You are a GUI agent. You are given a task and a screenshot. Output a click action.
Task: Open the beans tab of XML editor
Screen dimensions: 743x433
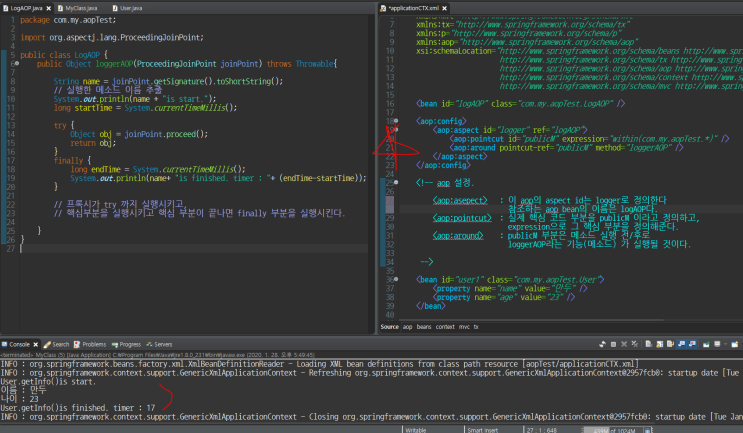pyautogui.click(x=424, y=327)
